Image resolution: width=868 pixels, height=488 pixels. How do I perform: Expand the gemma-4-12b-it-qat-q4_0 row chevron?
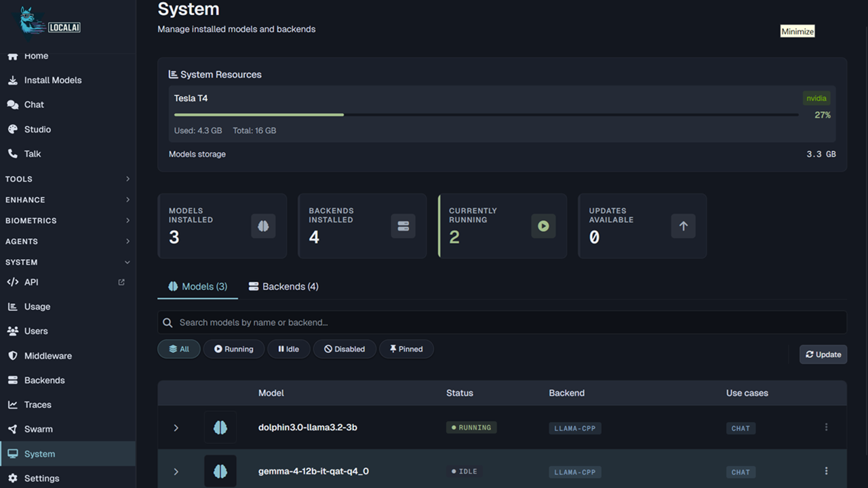click(x=176, y=471)
